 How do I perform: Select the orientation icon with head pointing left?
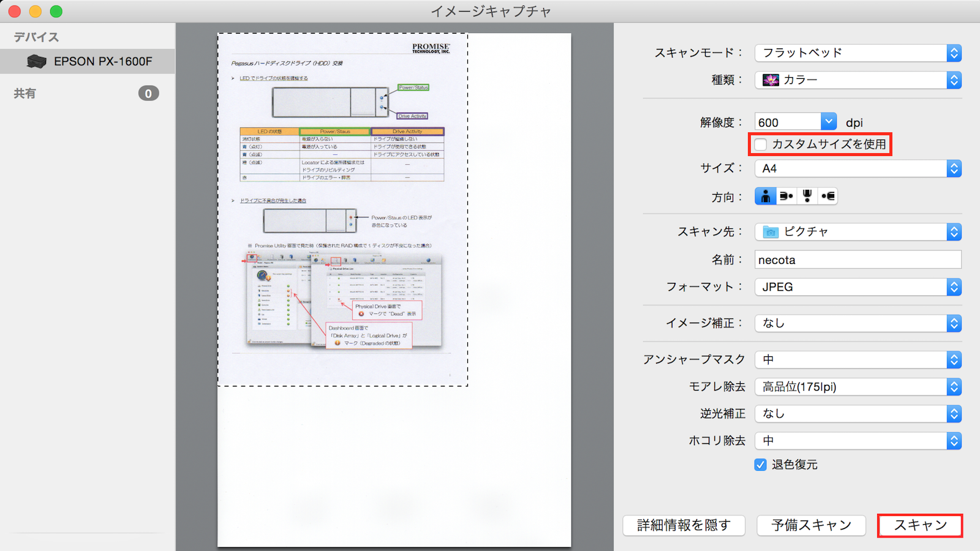click(828, 197)
